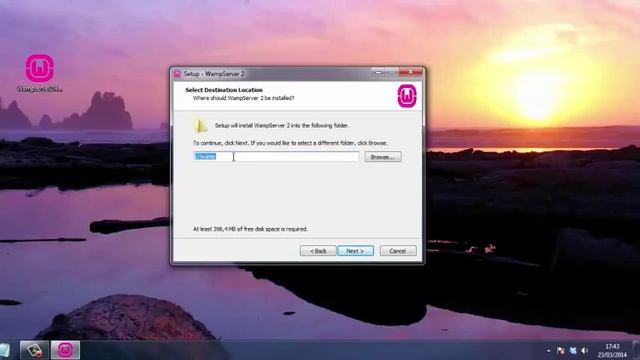Show hidden system tray icons
This screenshot has width=640, height=360.
click(x=549, y=351)
